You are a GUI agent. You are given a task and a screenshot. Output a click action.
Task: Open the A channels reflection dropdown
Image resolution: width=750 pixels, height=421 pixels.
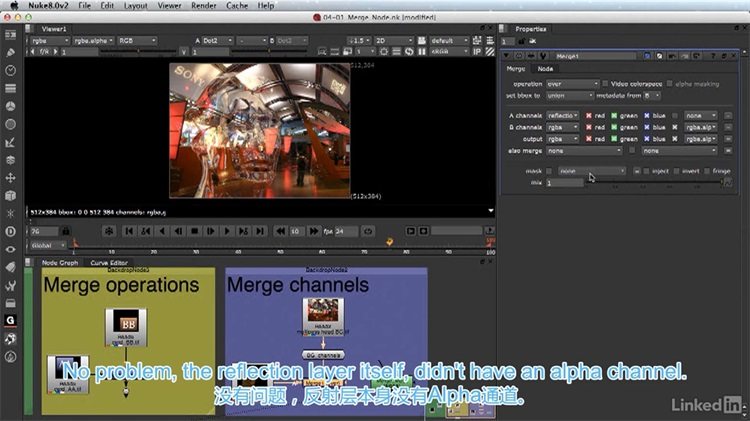(562, 116)
